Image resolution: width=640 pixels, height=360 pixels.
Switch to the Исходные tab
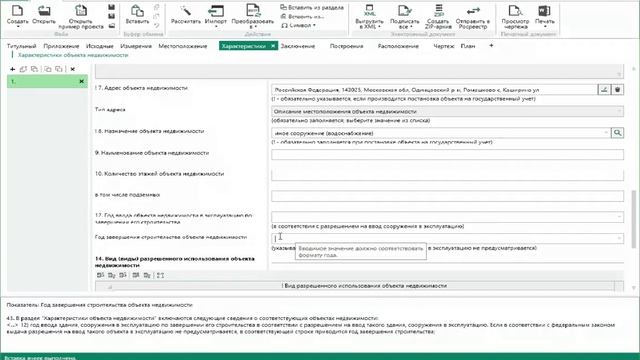click(100, 46)
